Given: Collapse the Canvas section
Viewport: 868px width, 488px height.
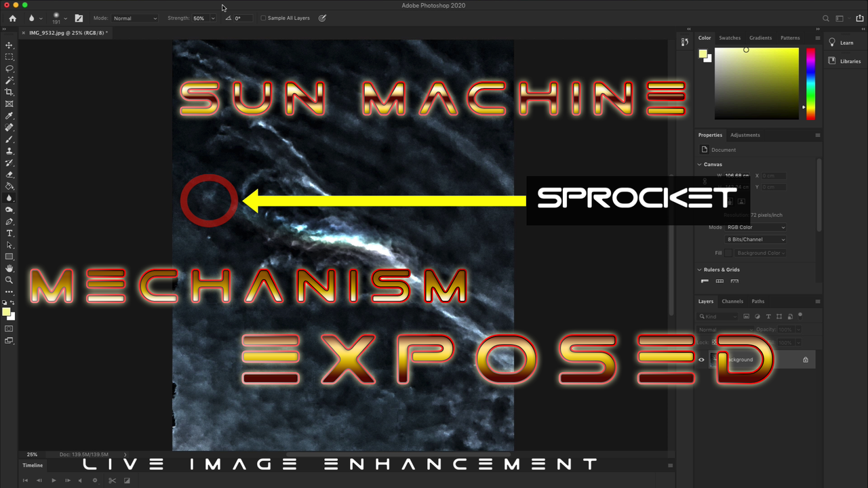Looking at the screenshot, I should point(700,164).
